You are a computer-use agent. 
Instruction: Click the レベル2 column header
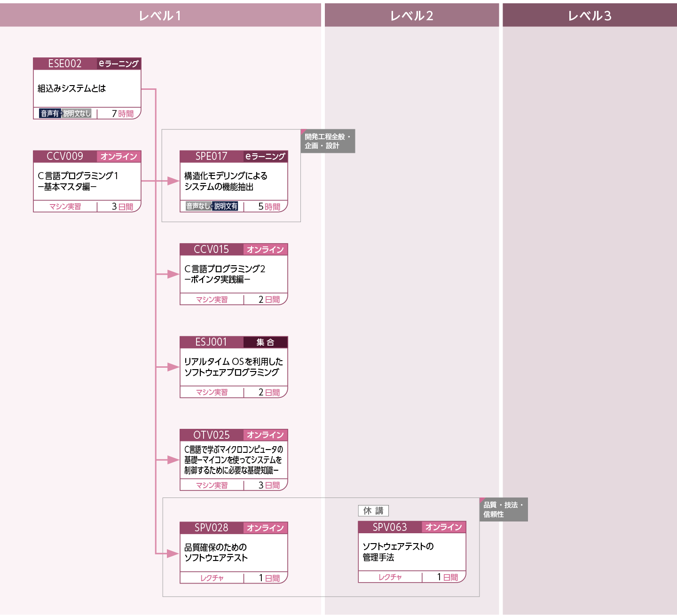point(412,15)
